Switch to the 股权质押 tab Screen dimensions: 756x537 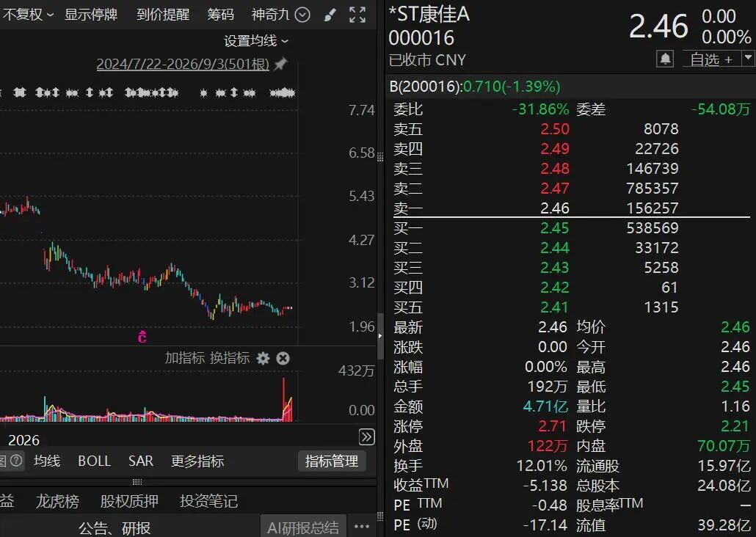click(129, 501)
